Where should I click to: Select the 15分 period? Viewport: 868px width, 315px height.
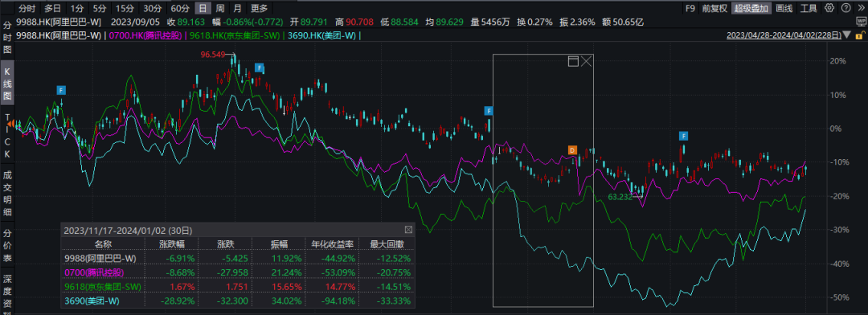tap(125, 8)
